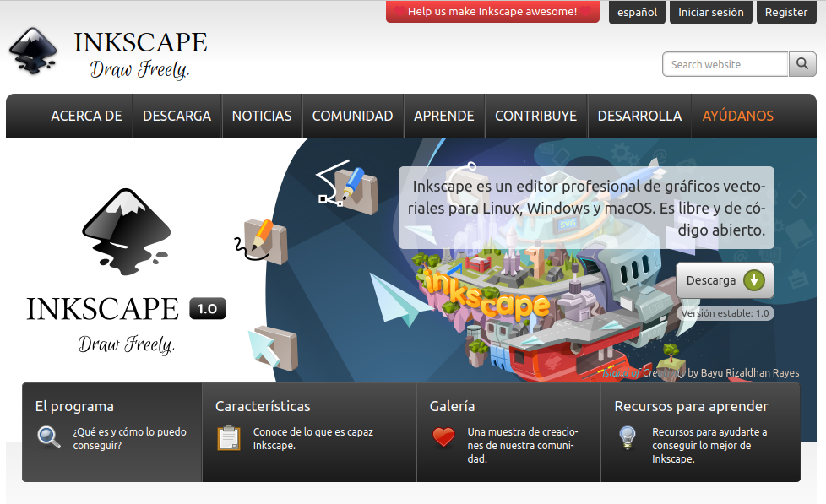This screenshot has width=826, height=504.
Task: Open the APRENDE menu
Action: (444, 116)
